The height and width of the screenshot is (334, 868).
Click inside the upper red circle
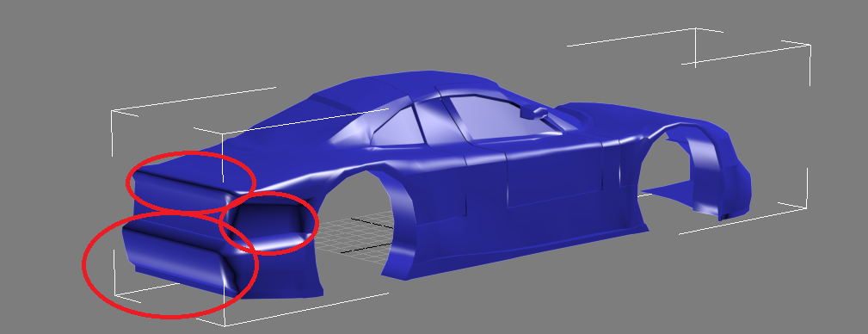190,181
